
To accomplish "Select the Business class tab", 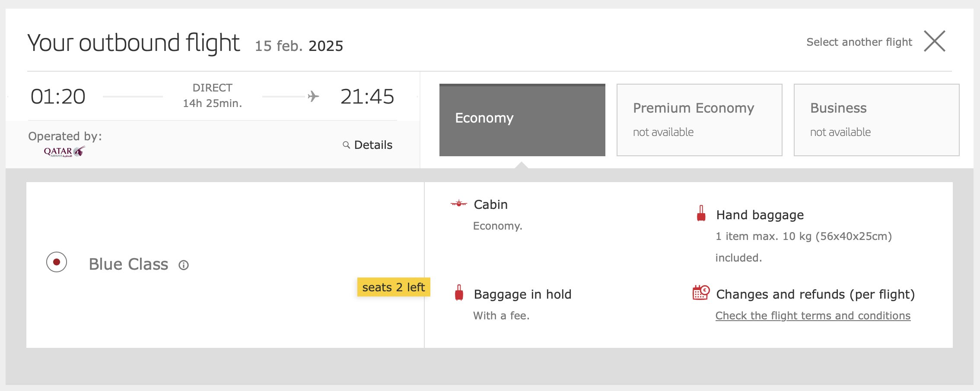I will click(x=876, y=120).
